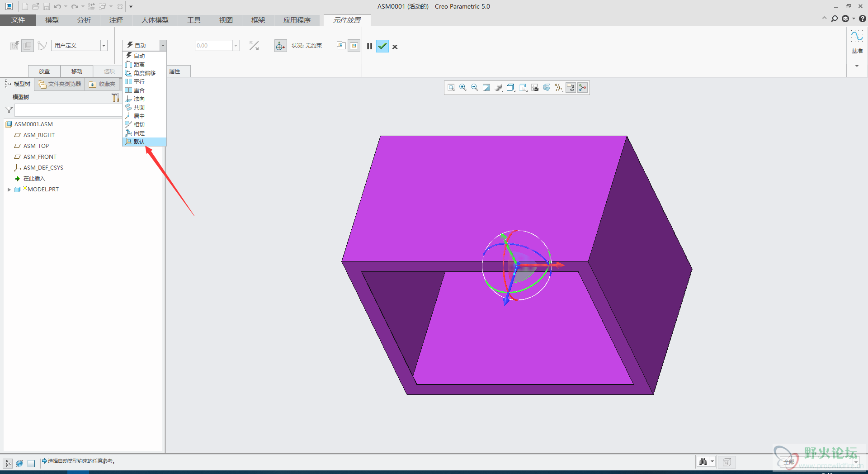Click the Zoom Out magnifier icon
This screenshot has width=868, height=474.
(474, 88)
